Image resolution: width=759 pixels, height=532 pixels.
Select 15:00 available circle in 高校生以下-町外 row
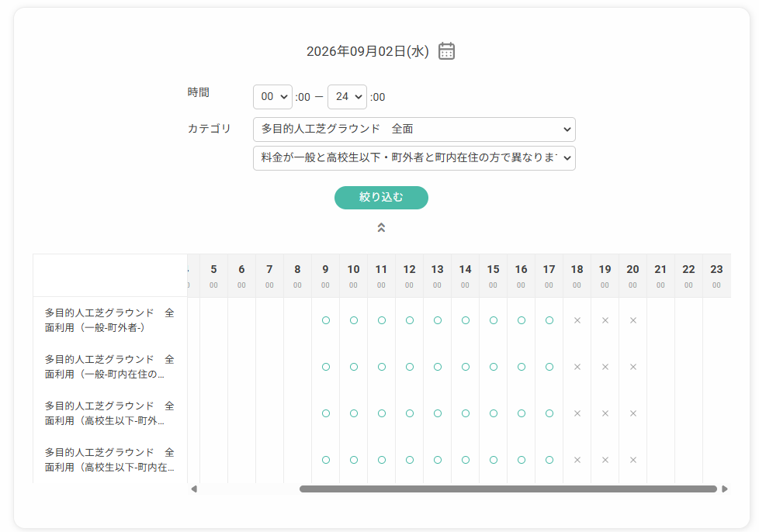coord(494,413)
